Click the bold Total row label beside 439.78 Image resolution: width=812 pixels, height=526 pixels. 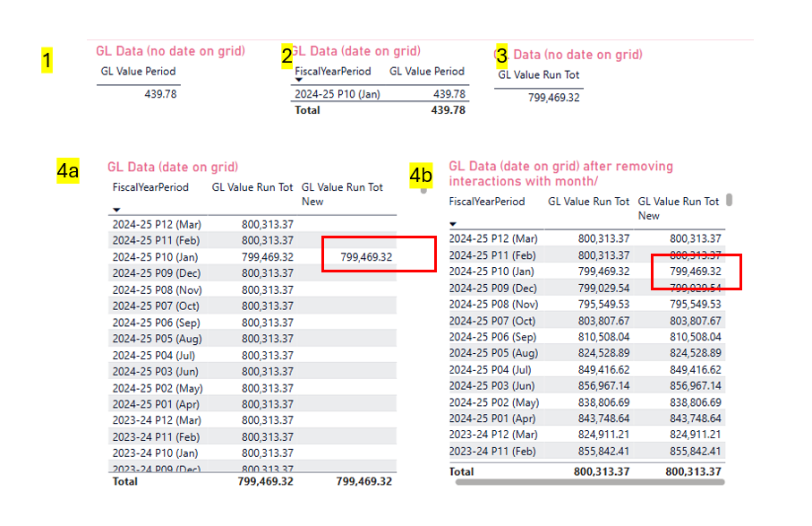click(307, 110)
